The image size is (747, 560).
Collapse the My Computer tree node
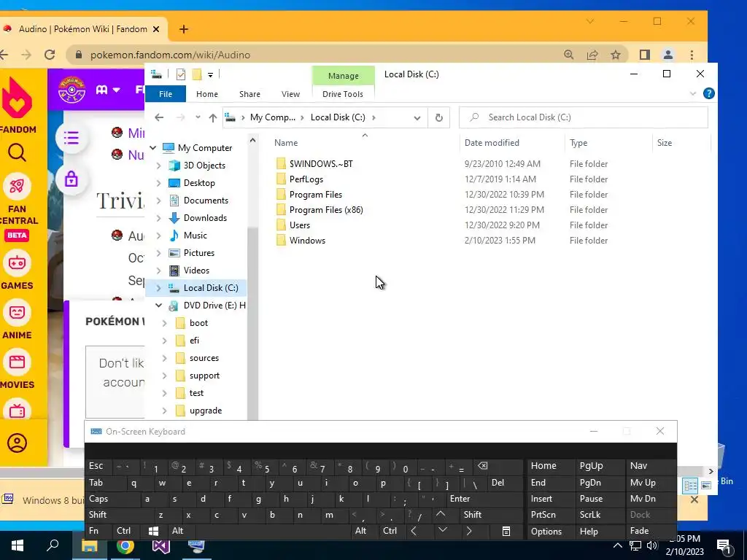(153, 148)
